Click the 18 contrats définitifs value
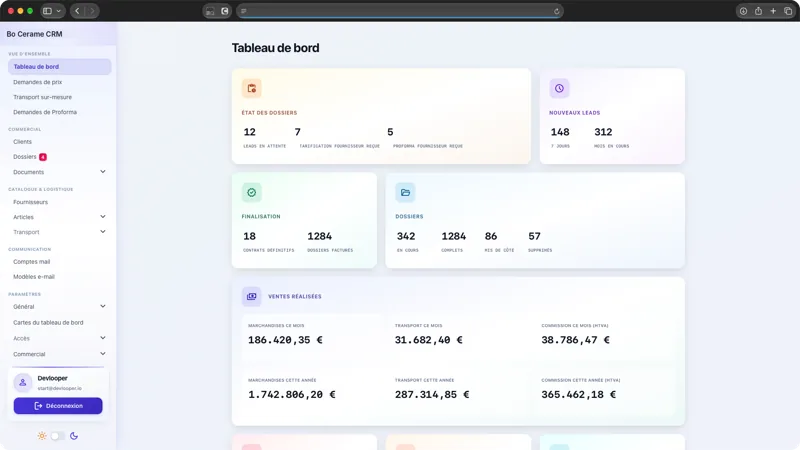 click(x=249, y=236)
